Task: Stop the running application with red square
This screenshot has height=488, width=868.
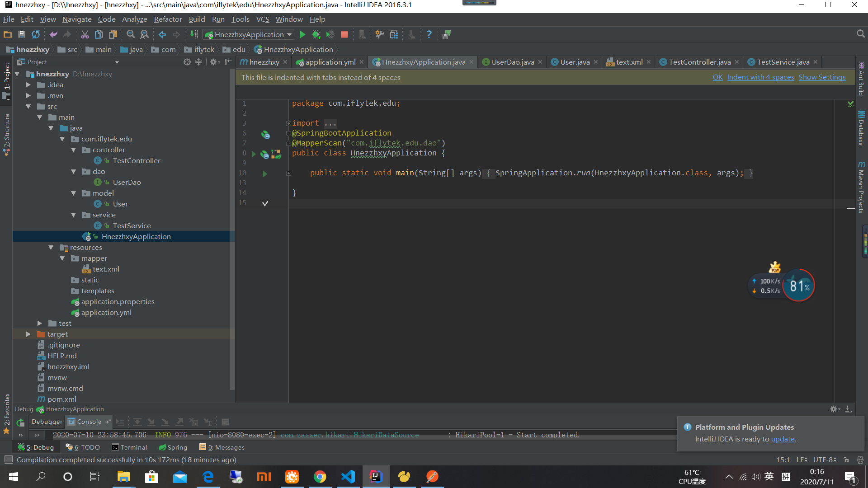Action: pos(344,34)
